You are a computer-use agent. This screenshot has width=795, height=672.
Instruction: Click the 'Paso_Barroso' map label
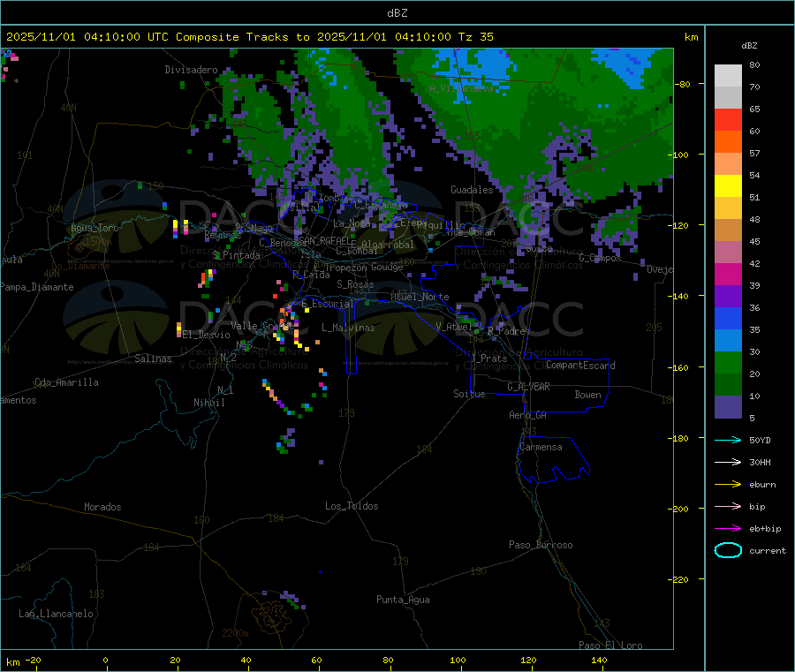coord(541,545)
